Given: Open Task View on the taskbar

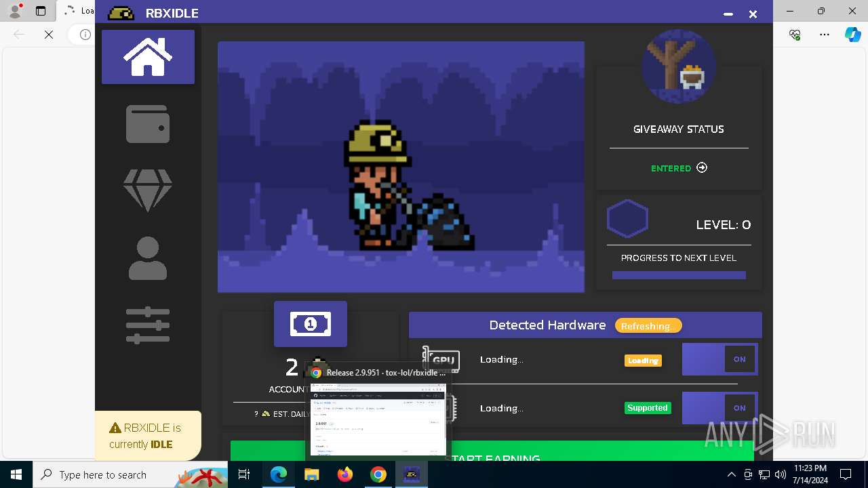Looking at the screenshot, I should 245,474.
